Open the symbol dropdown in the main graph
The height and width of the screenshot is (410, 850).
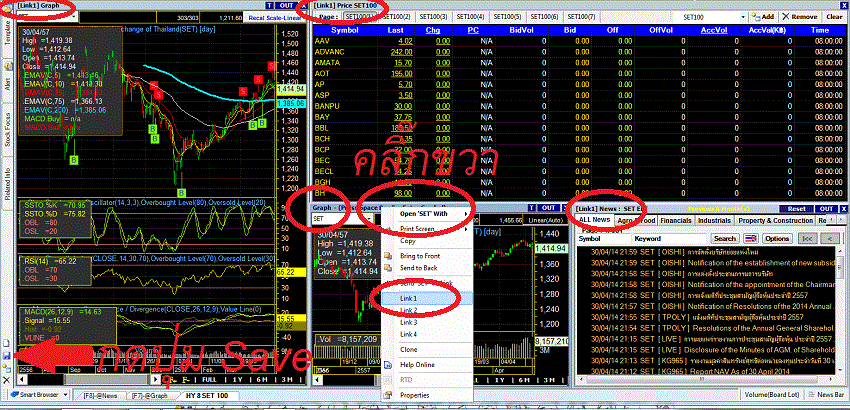point(75,17)
